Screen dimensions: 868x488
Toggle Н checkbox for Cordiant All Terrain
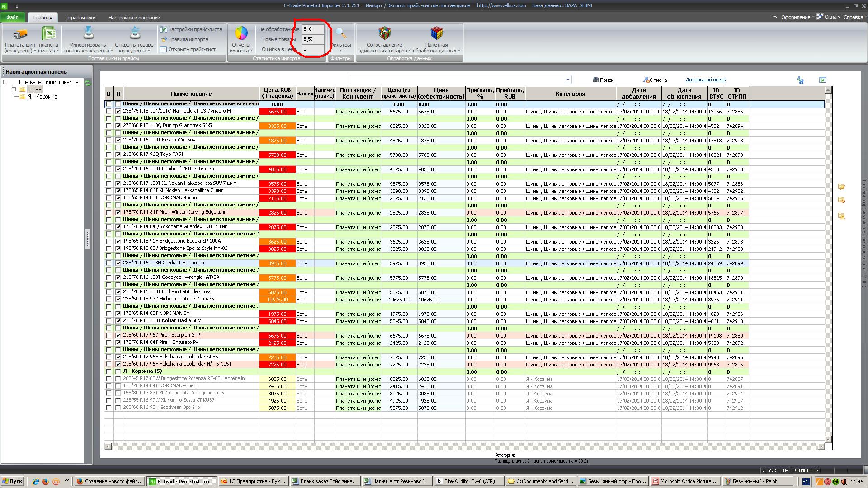118,263
